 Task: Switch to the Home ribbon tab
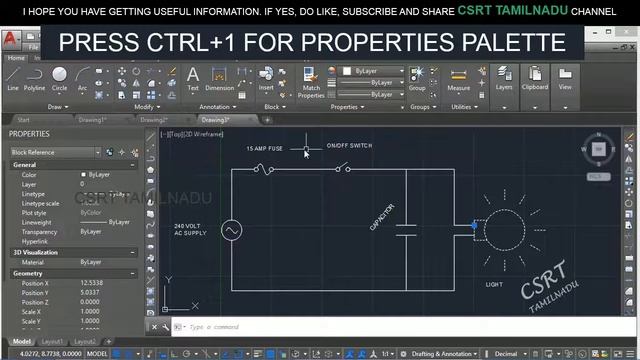[16, 58]
